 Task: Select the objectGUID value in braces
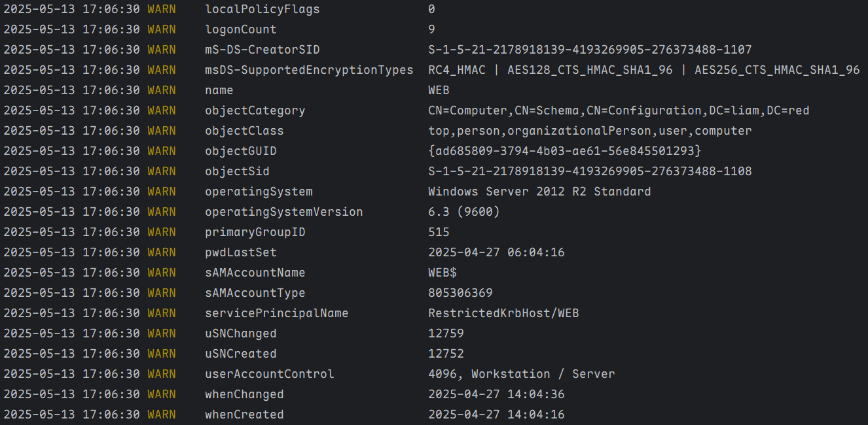tap(564, 151)
